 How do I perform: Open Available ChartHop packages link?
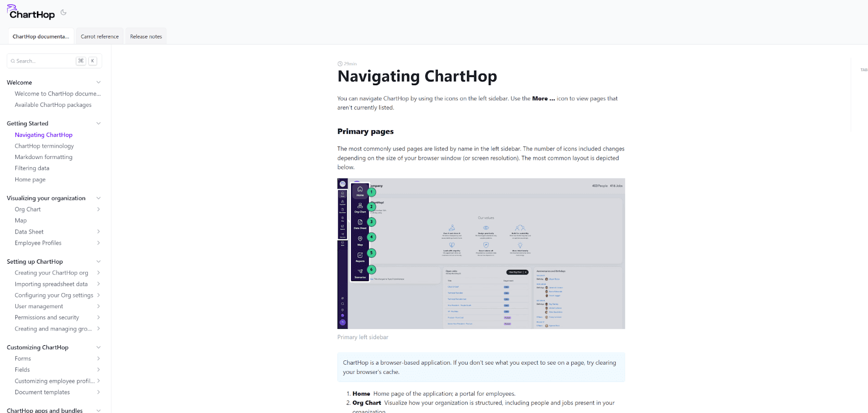53,105
